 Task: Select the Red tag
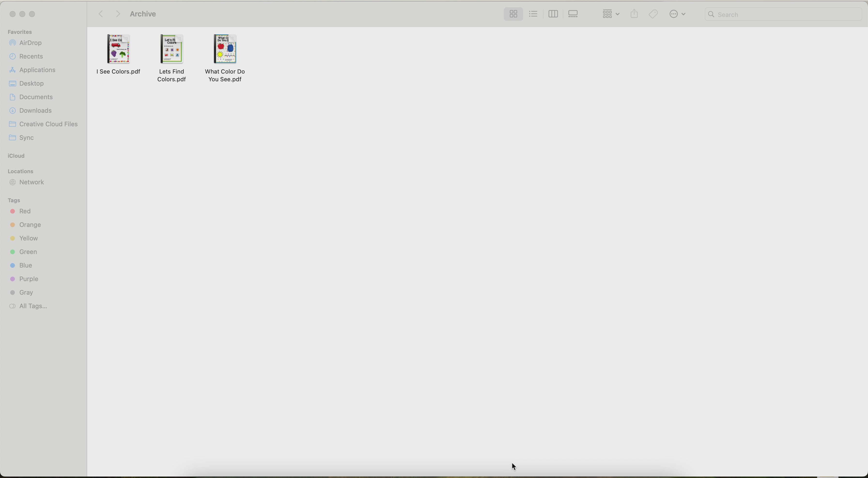(25, 212)
